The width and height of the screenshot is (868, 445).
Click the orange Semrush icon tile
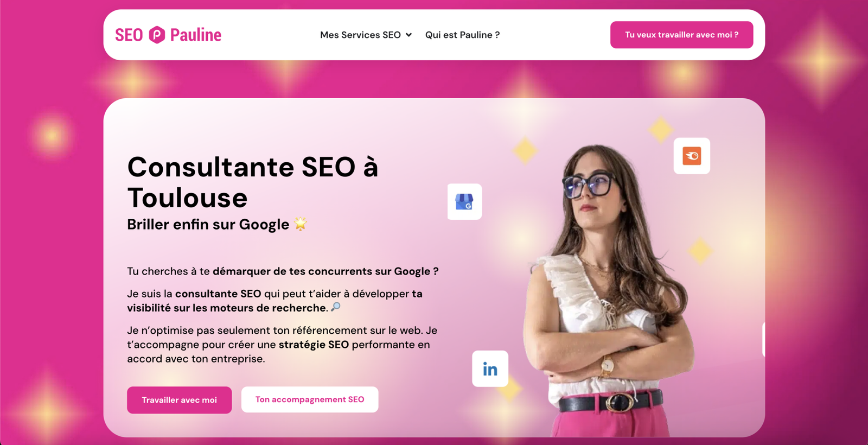click(x=692, y=156)
